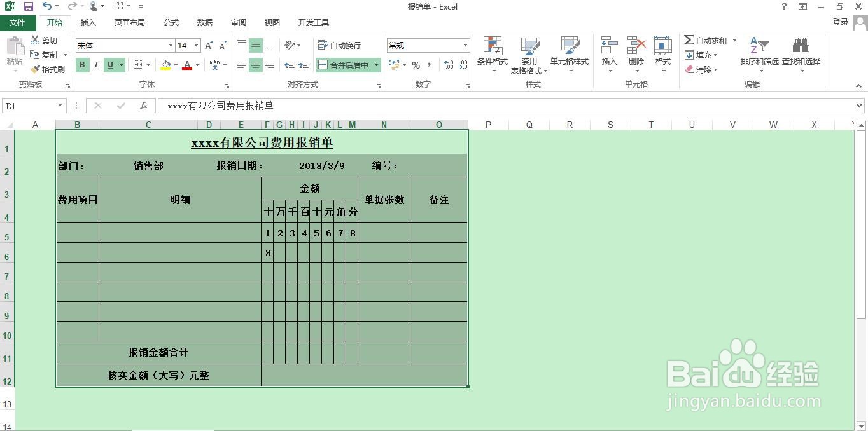
Task: Click the Copy (复制) icon
Action: click(x=35, y=55)
